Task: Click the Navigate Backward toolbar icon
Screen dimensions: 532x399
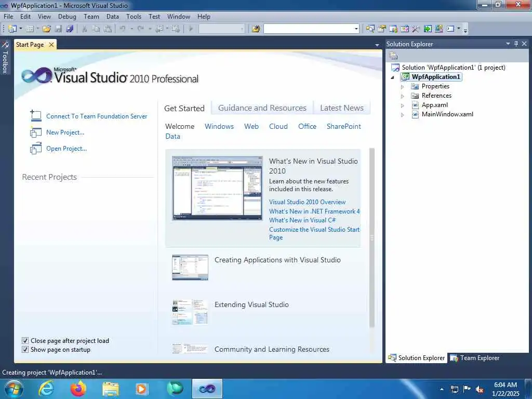Action: [159, 29]
